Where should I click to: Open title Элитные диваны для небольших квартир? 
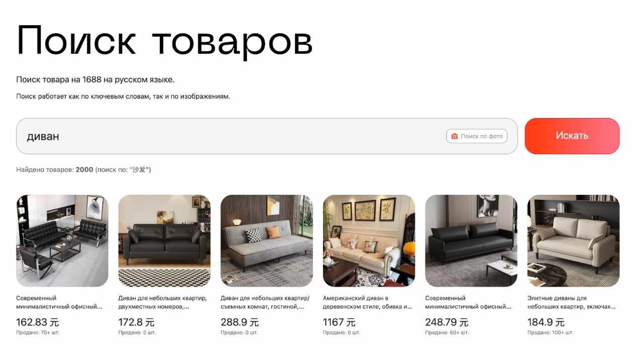(572, 302)
